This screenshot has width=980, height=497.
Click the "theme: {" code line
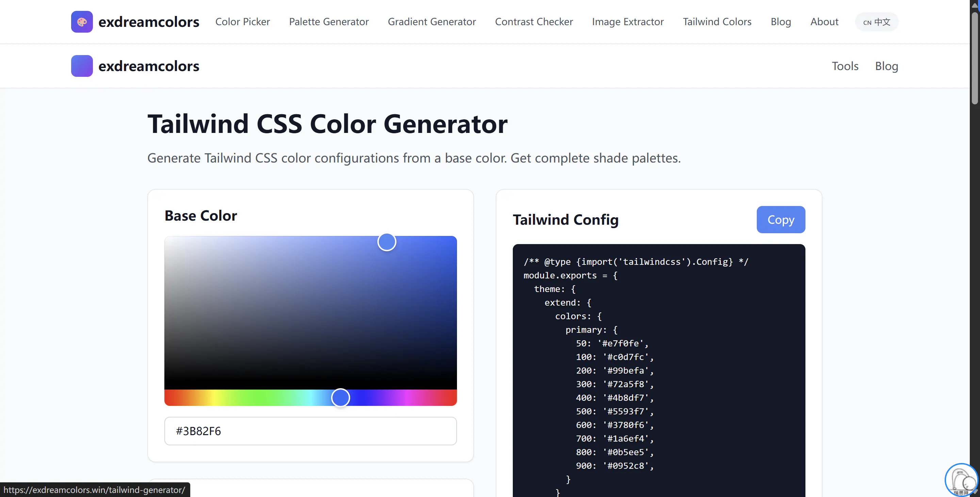click(555, 289)
